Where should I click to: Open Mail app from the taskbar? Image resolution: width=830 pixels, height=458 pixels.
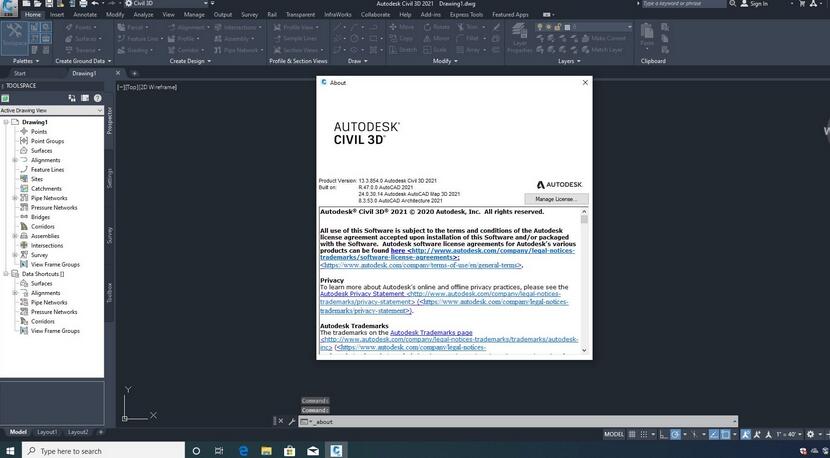[x=313, y=451]
